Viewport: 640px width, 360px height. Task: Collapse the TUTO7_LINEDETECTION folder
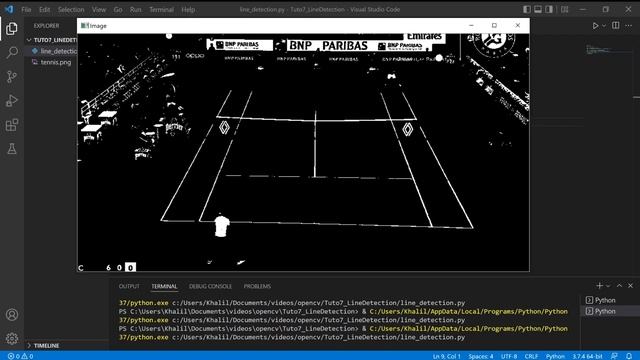point(52,40)
